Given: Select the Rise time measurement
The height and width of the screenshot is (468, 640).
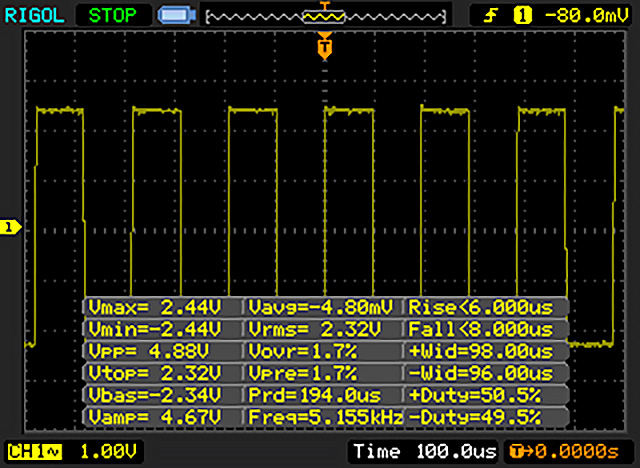Looking at the screenshot, I should click(x=486, y=306).
